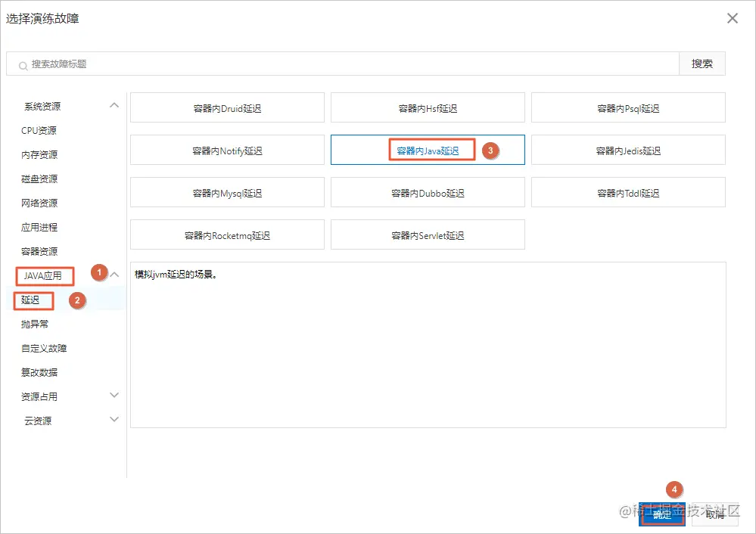Image resolution: width=756 pixels, height=534 pixels.
Task: Select the 容器内Druid延迟 fault
Action: tap(227, 107)
